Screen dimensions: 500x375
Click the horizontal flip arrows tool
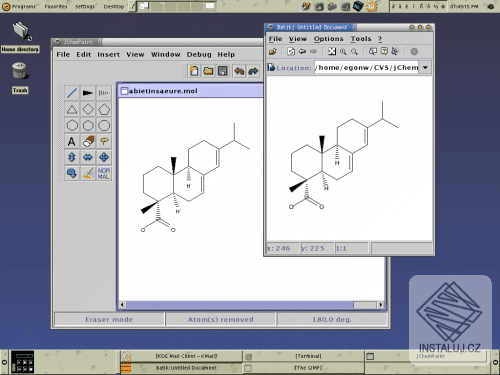click(88, 157)
